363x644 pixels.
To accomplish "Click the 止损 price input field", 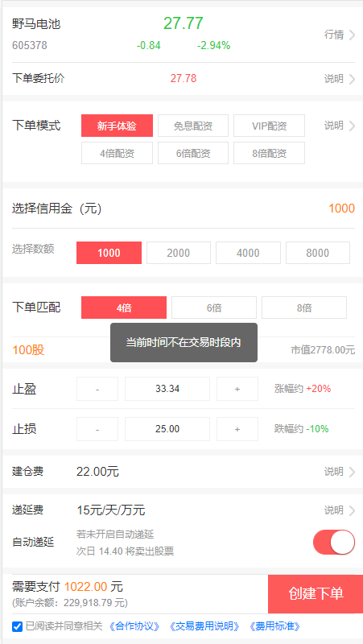I will coord(167,429).
